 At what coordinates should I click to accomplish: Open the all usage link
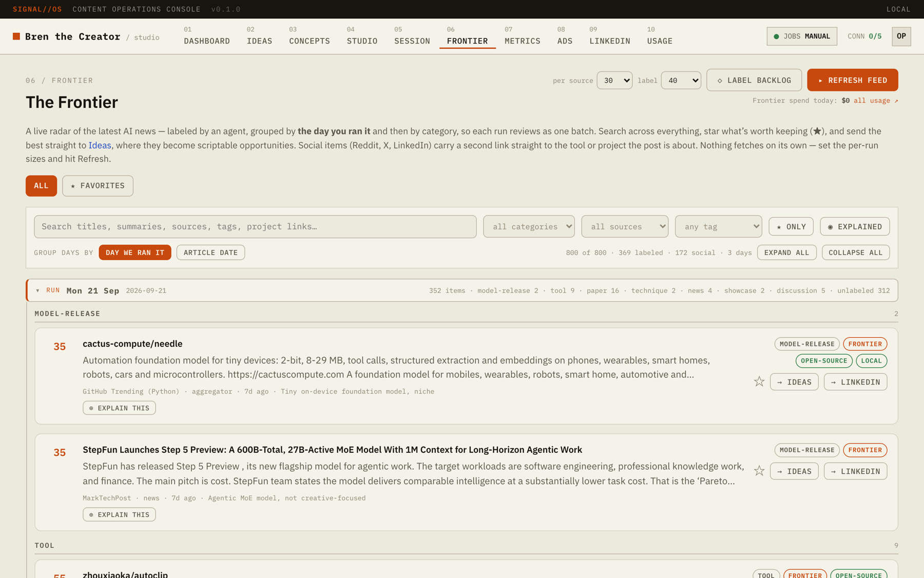(x=875, y=101)
